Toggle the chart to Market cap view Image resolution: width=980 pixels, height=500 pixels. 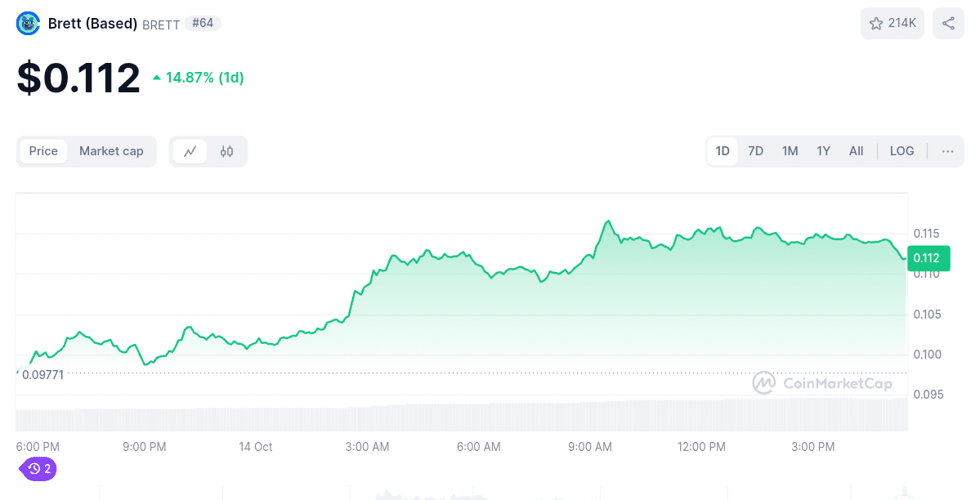(x=111, y=151)
